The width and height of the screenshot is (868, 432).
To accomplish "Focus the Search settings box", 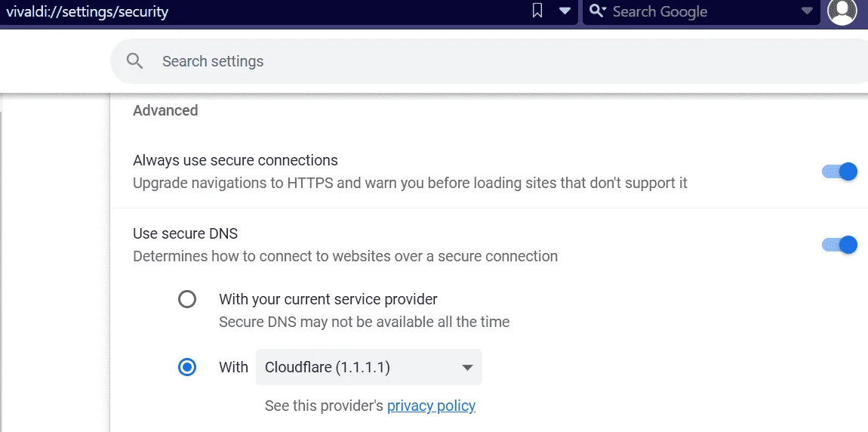I will click(489, 61).
